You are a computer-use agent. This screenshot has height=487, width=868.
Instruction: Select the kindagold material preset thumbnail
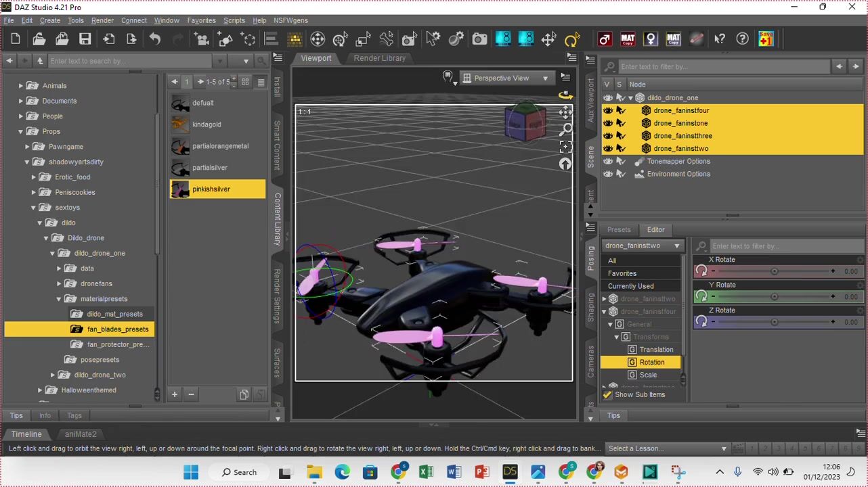(x=180, y=124)
